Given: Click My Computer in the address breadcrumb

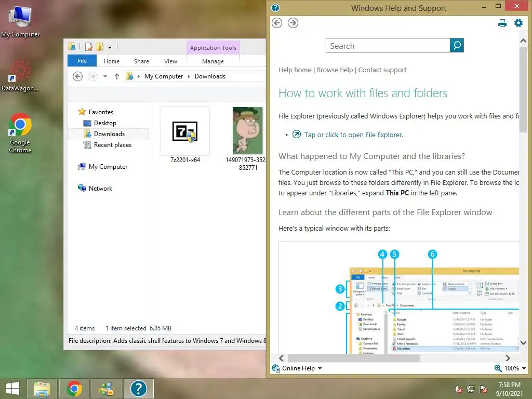Looking at the screenshot, I should [164, 76].
